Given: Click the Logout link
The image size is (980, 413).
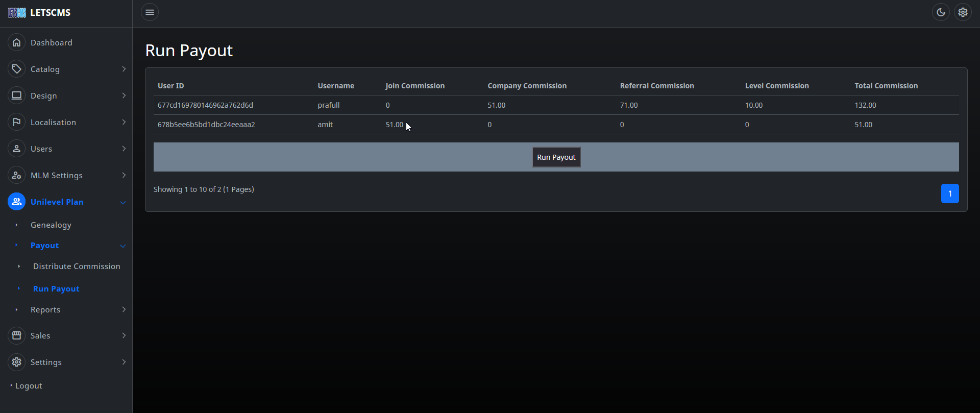Looking at the screenshot, I should (29, 386).
